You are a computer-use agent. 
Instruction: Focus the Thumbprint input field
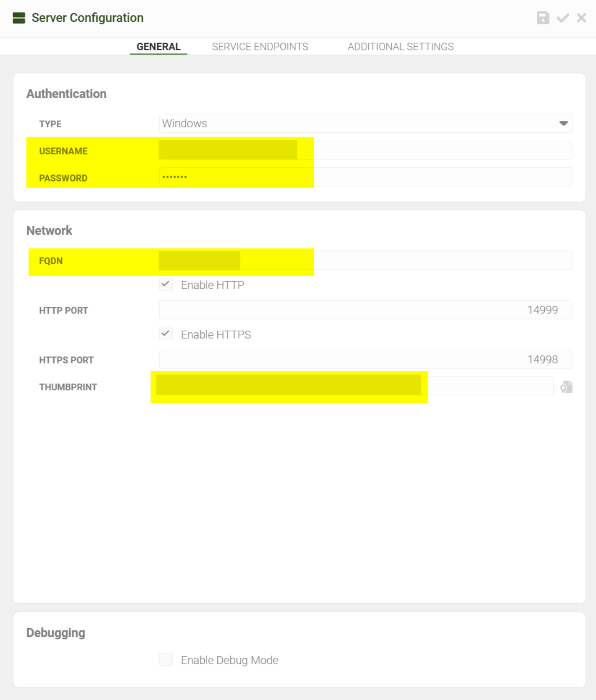click(490, 387)
